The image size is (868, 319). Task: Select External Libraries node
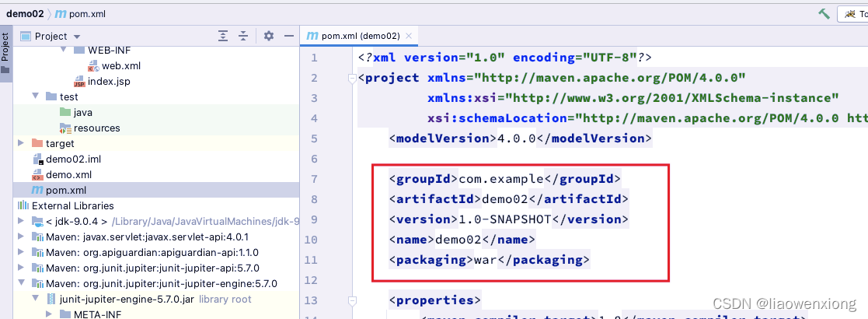[x=72, y=205]
